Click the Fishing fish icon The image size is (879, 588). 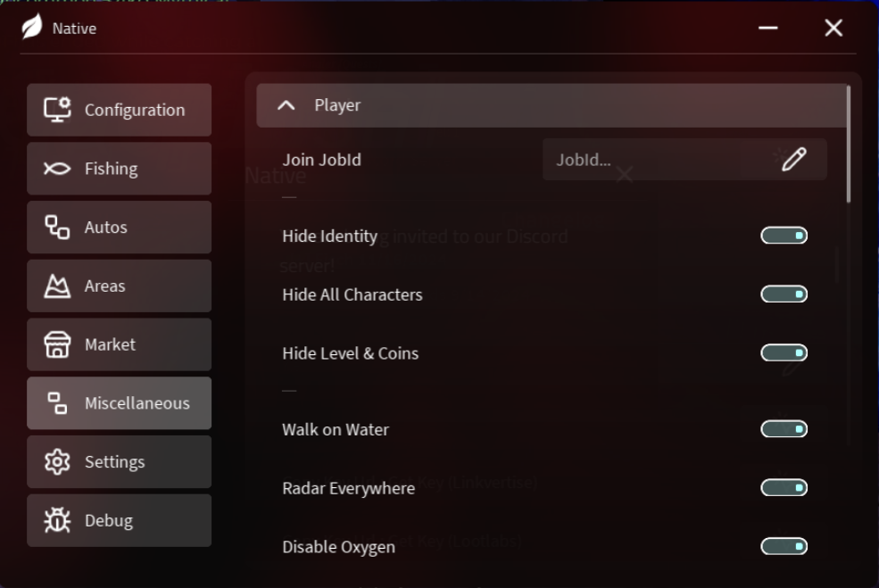57,168
